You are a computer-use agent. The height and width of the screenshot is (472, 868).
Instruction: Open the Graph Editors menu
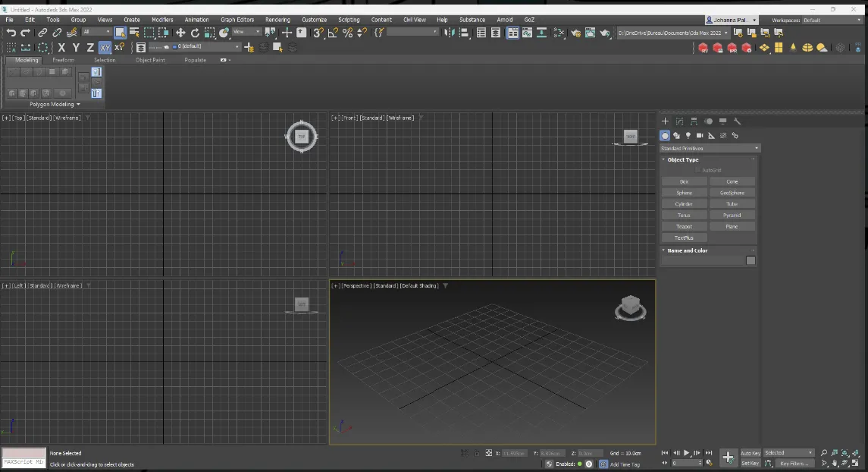point(237,20)
